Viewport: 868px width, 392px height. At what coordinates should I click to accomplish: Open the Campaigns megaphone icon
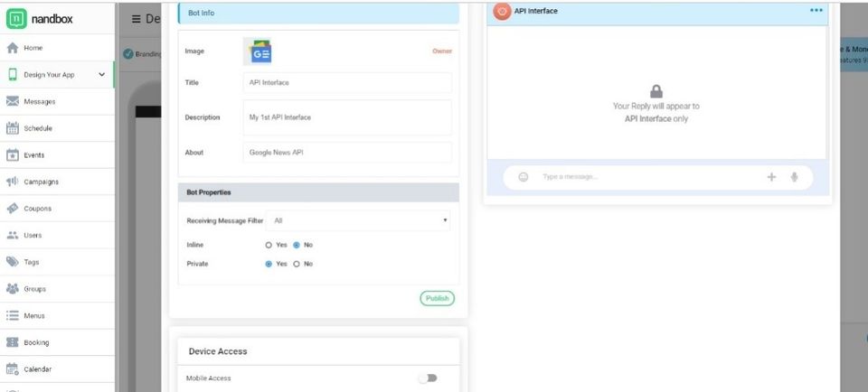click(12, 182)
